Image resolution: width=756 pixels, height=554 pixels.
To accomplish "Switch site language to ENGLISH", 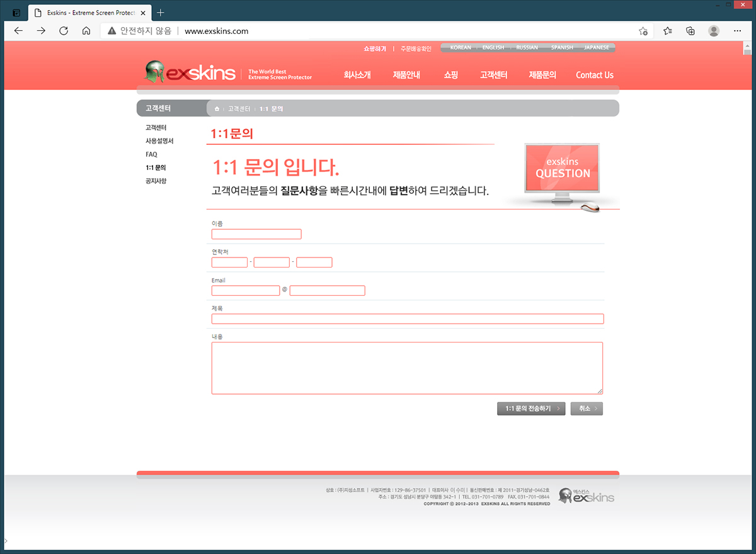I will tap(493, 48).
